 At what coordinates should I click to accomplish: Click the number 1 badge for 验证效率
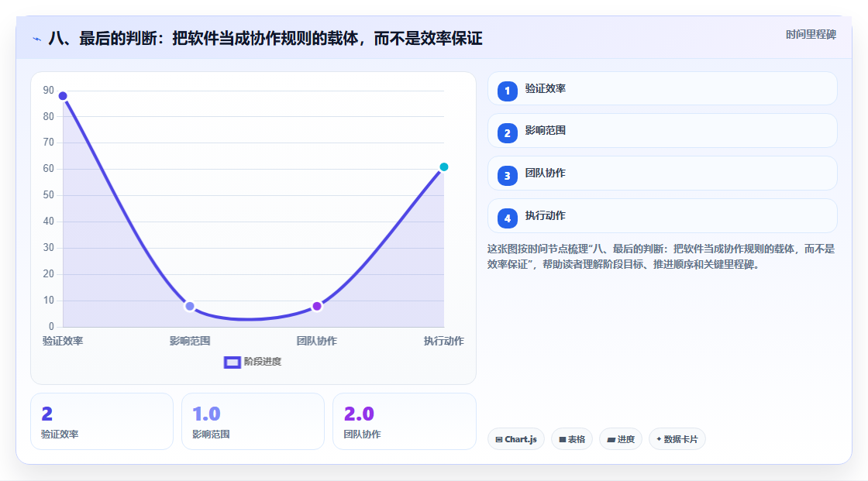tap(507, 91)
